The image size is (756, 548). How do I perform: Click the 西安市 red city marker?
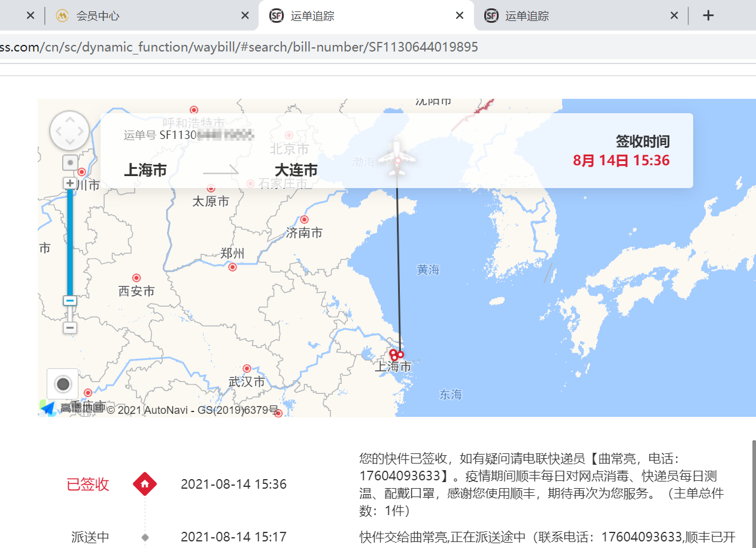click(136, 278)
